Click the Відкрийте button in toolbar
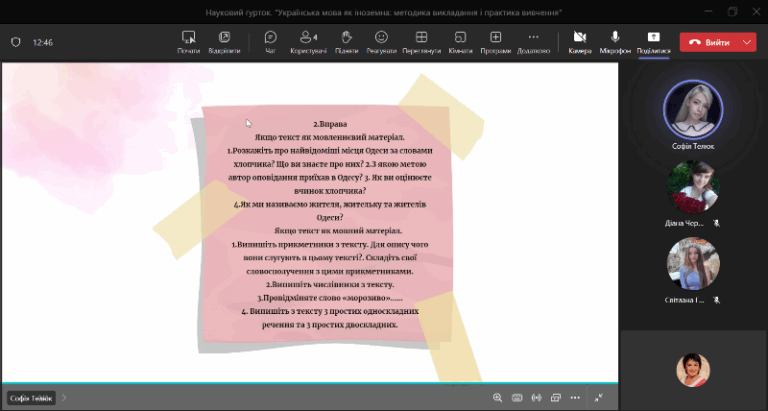The height and width of the screenshot is (411, 768). pyautogui.click(x=224, y=41)
